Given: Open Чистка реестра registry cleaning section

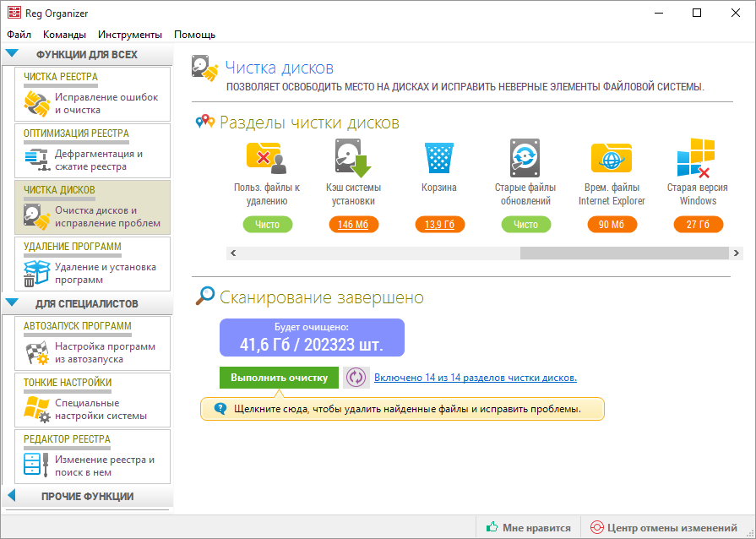Looking at the screenshot, I should [x=92, y=95].
